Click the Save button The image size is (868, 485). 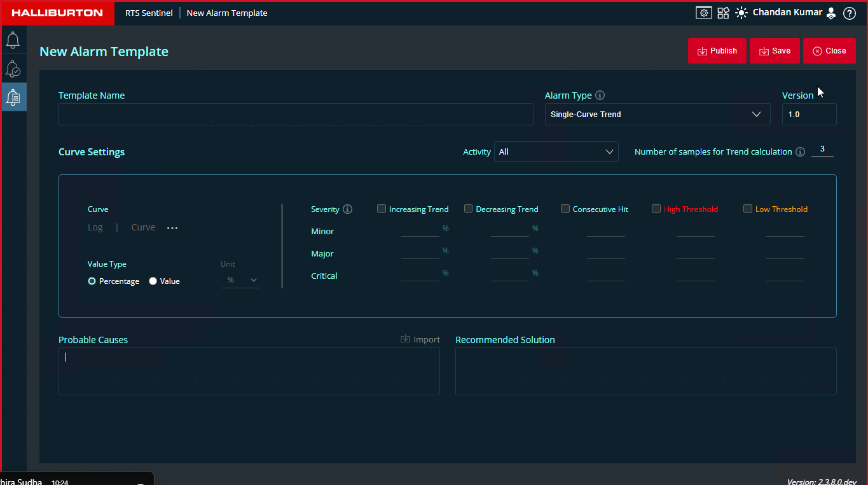(x=774, y=51)
